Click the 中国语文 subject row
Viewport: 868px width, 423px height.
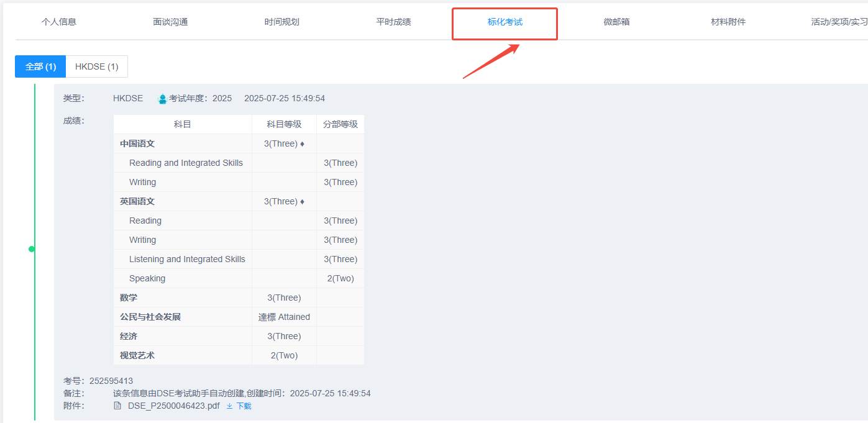coord(239,143)
